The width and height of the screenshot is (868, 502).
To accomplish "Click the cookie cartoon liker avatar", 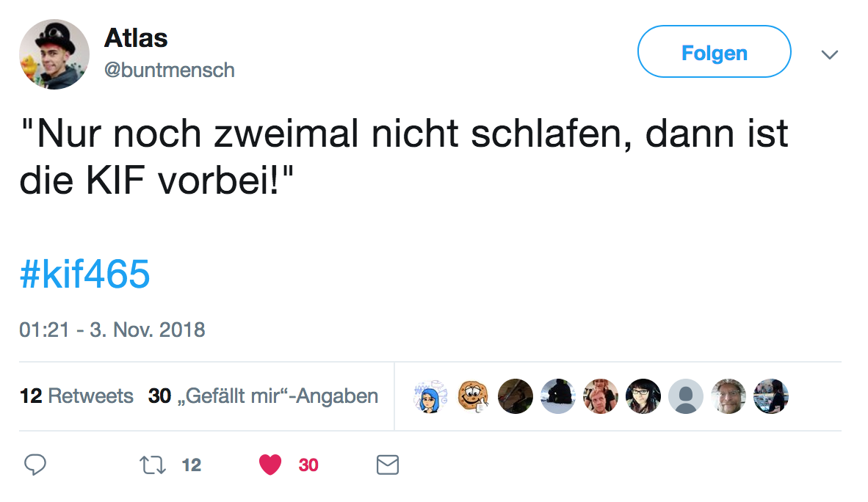I will click(x=472, y=396).
